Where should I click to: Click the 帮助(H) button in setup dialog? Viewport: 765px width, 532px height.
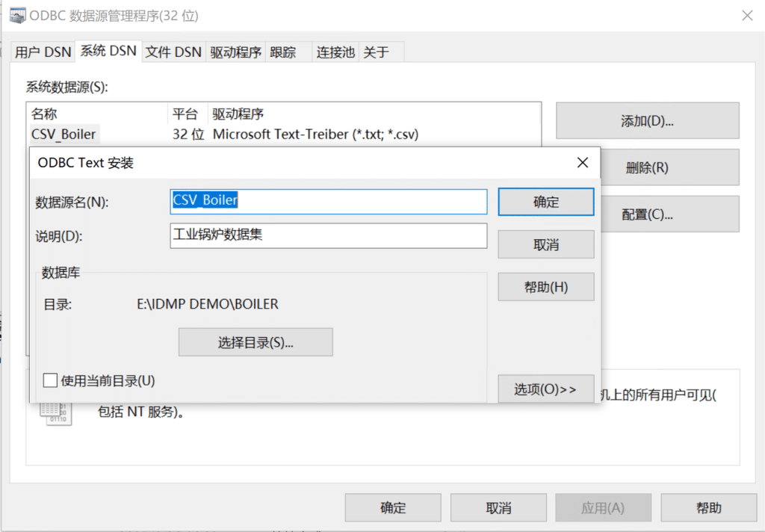[545, 287]
